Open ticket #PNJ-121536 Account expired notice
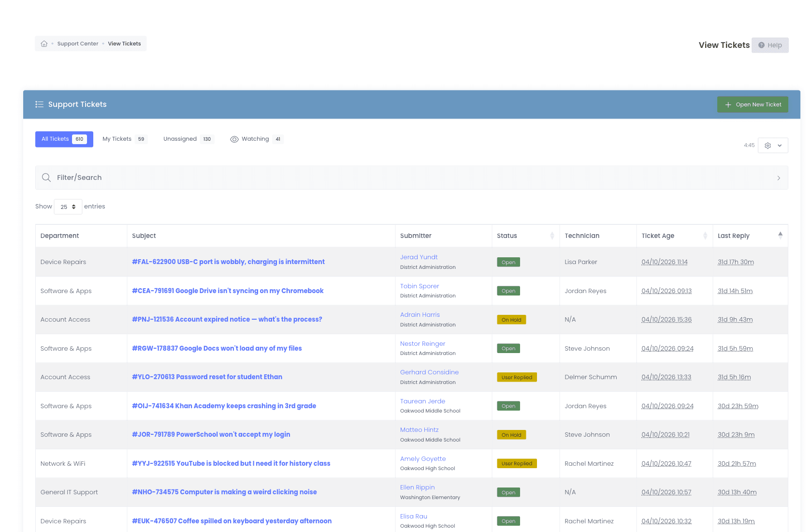The height and width of the screenshot is (532, 812). click(227, 319)
